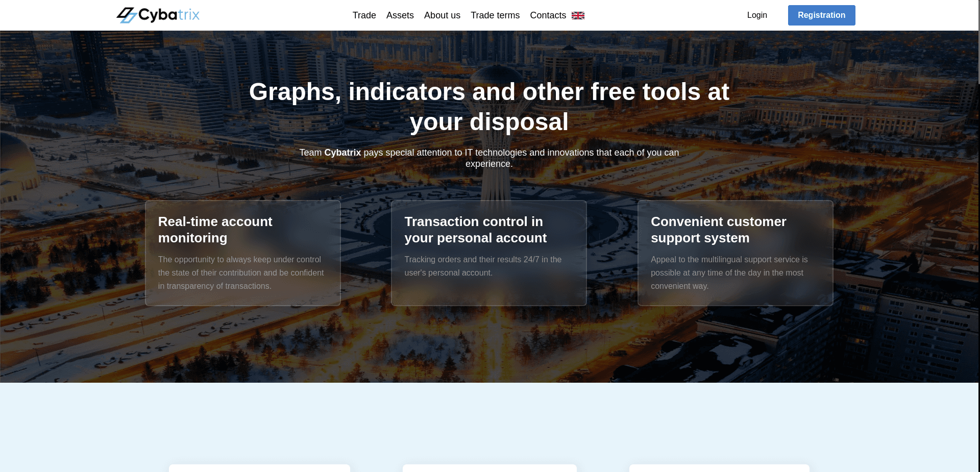
Task: Open the About us page
Action: (x=442, y=15)
